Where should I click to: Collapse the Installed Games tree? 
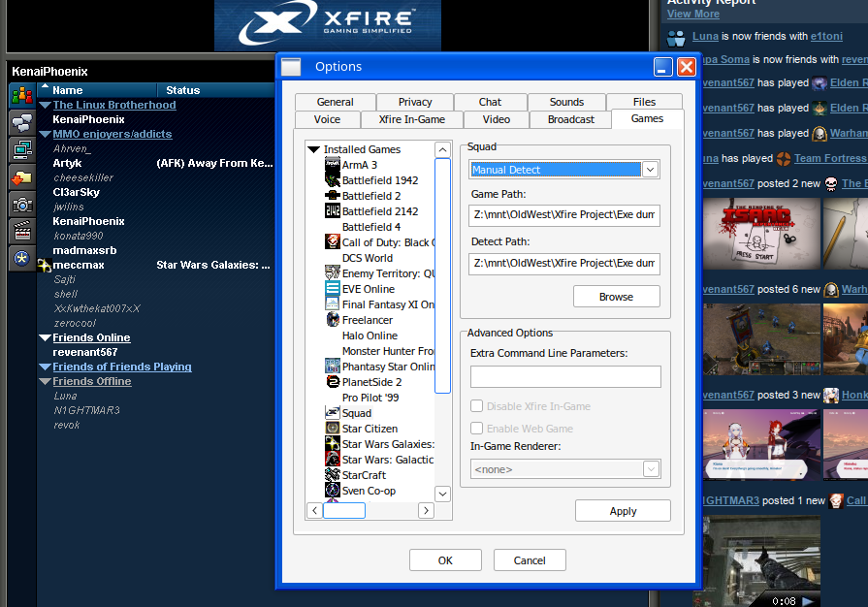coord(314,149)
